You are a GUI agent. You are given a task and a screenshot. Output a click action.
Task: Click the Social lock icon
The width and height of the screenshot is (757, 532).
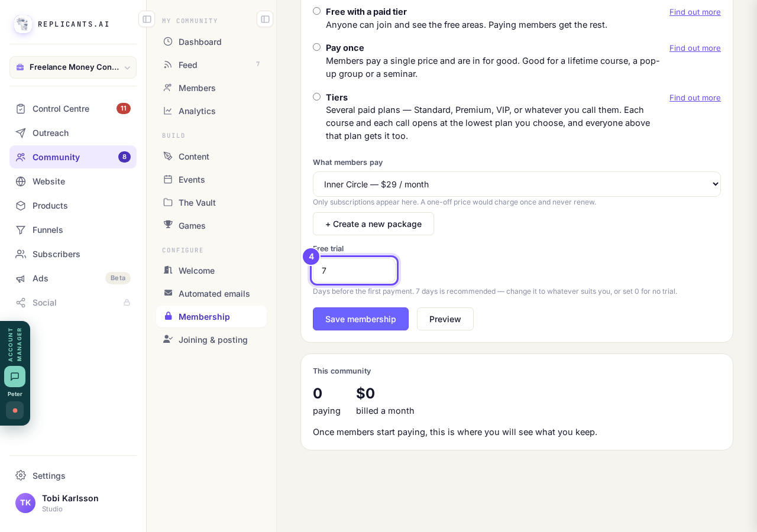click(127, 303)
